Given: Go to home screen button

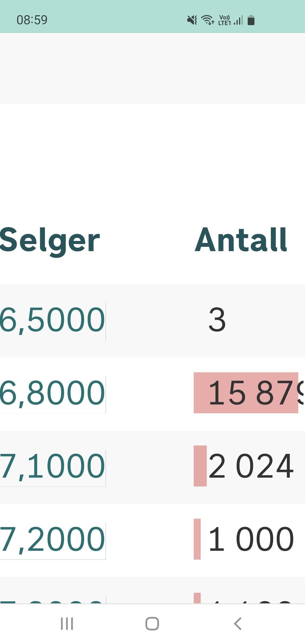Looking at the screenshot, I should point(152,624).
